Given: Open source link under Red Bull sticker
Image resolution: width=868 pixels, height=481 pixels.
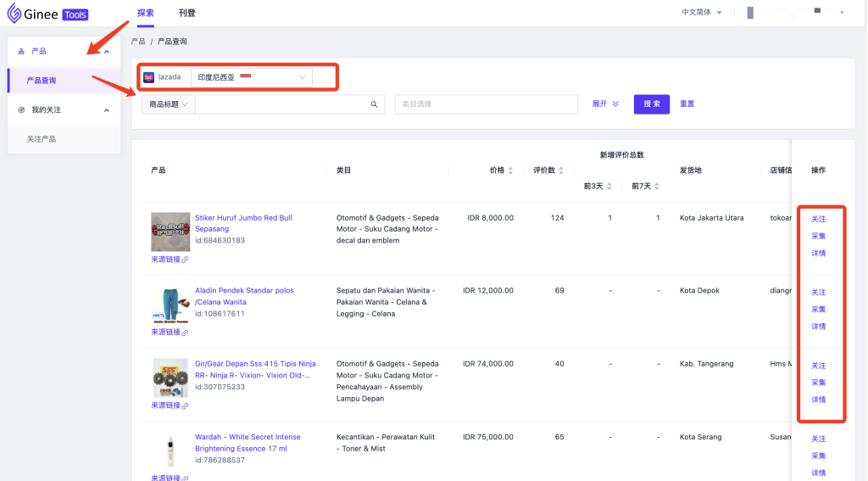Looking at the screenshot, I should pos(170,260).
